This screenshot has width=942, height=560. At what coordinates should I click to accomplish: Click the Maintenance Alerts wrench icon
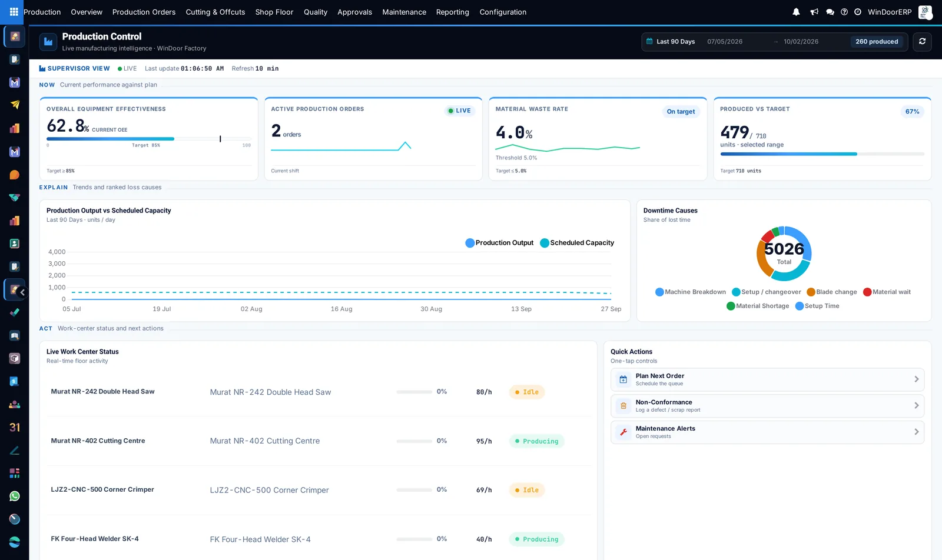pyautogui.click(x=623, y=432)
